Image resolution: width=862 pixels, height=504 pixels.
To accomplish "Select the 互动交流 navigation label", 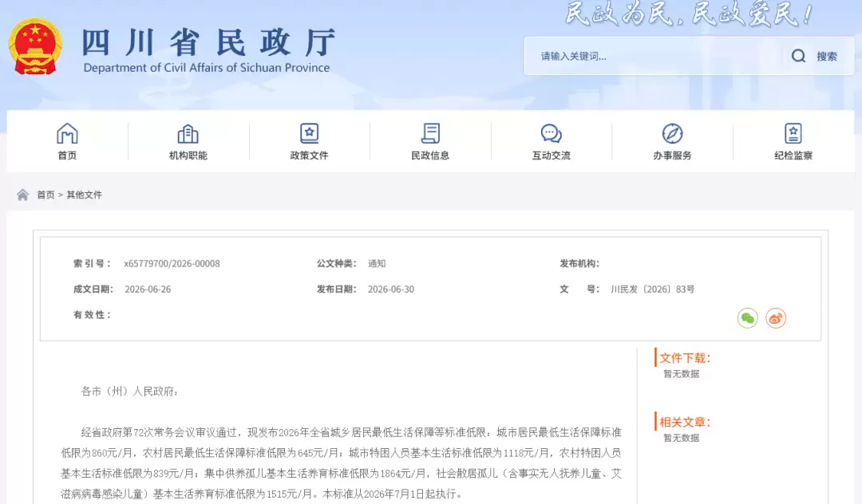I will pyautogui.click(x=551, y=156).
